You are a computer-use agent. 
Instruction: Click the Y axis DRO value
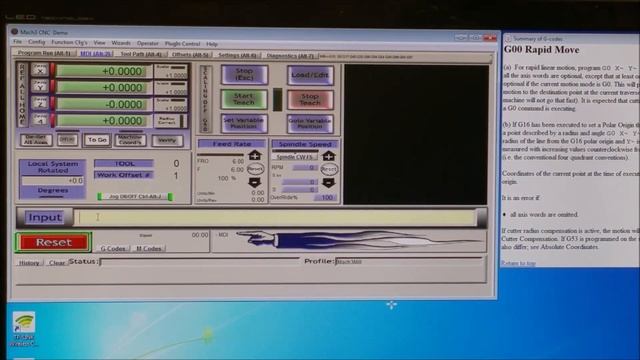[x=104, y=87]
